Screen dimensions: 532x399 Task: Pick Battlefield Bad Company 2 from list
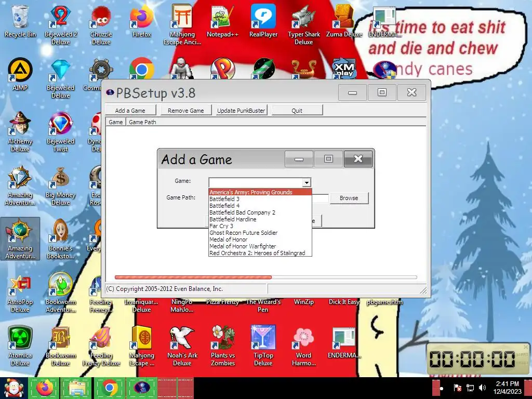pos(260,212)
